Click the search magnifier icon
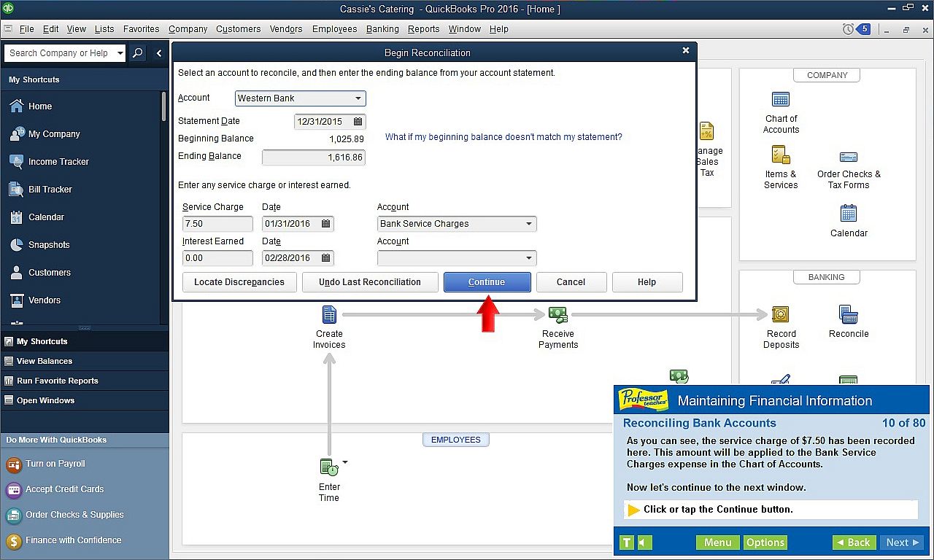The width and height of the screenshot is (934, 560). (138, 53)
